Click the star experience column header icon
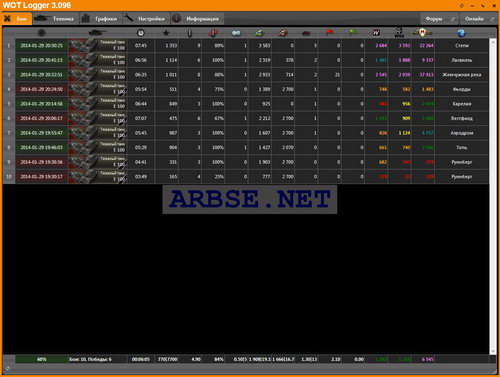 (x=166, y=33)
